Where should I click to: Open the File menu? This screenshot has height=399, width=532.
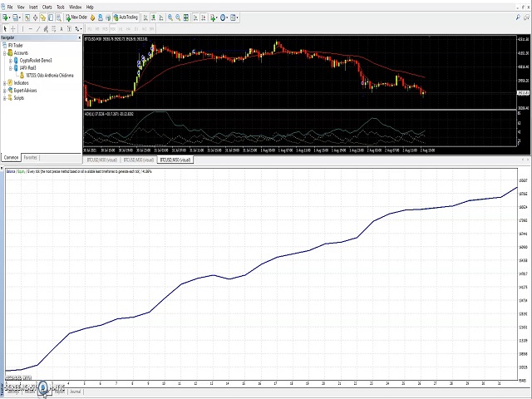pos(10,7)
